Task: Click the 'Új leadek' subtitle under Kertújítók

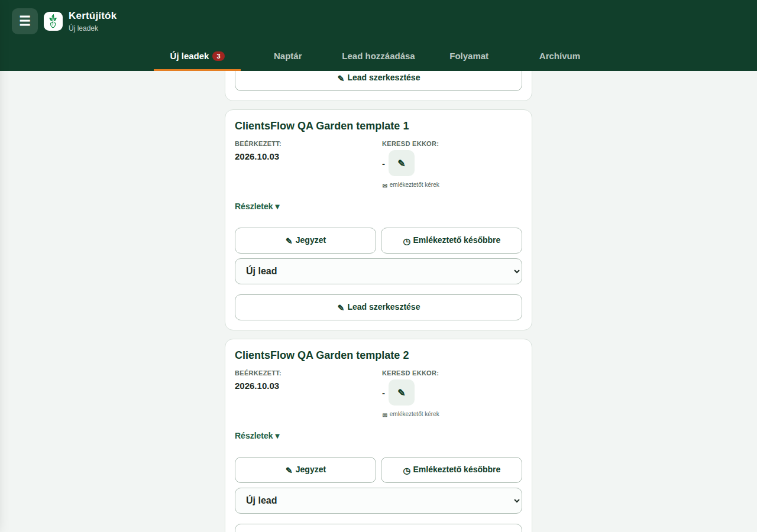Action: pyautogui.click(x=83, y=28)
